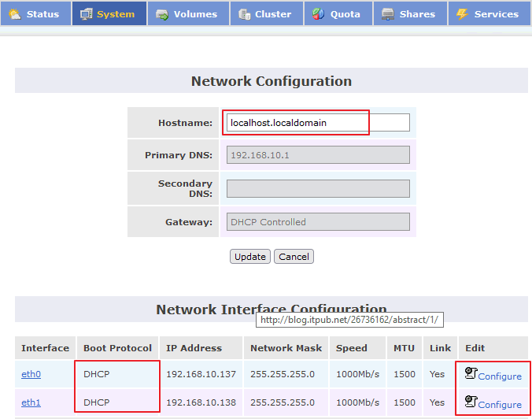Click Configure link for eth0
The width and height of the screenshot is (532, 419).
click(500, 376)
